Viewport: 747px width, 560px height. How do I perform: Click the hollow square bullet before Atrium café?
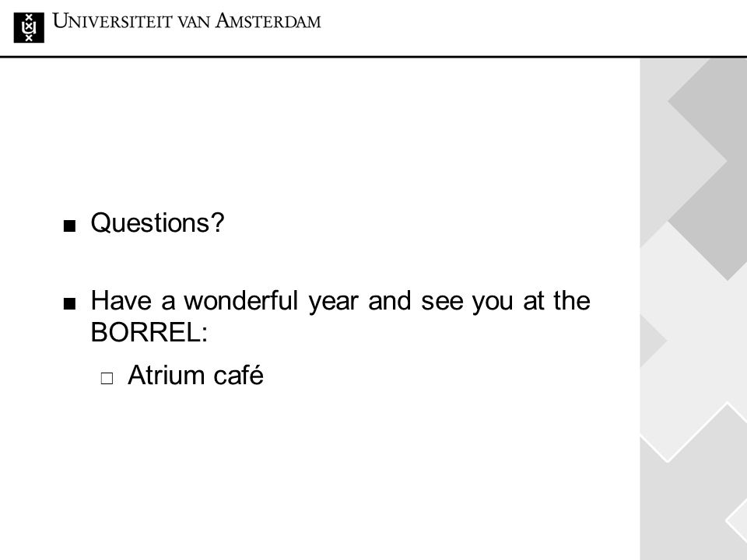107,379
